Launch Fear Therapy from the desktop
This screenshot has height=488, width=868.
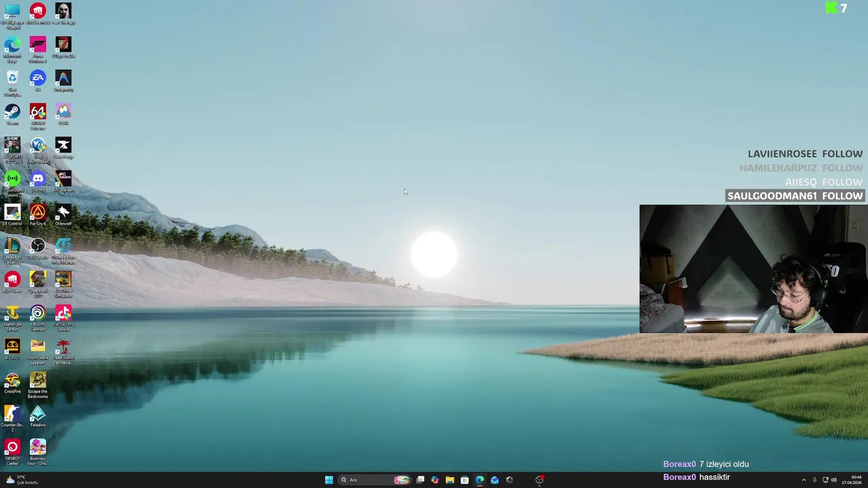63,14
